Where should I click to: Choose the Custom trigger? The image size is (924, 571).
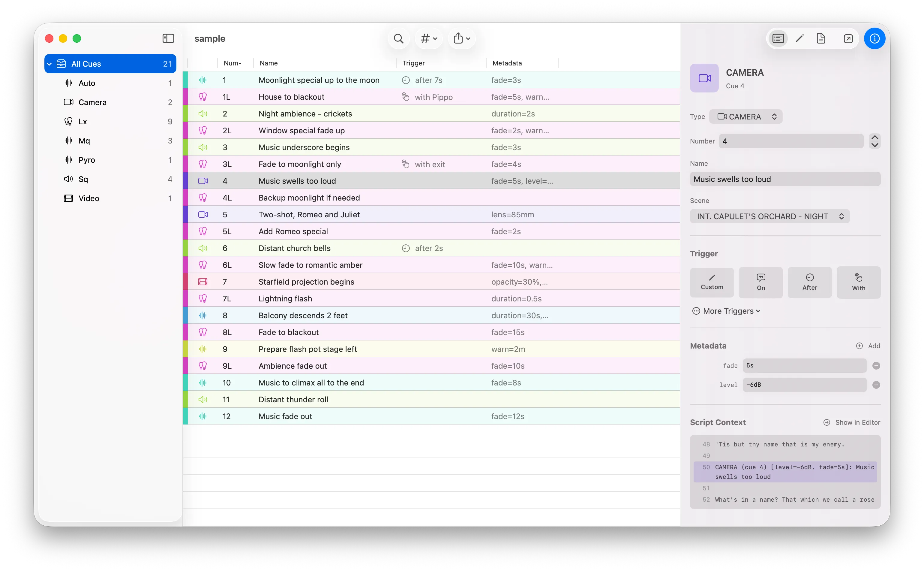(712, 282)
